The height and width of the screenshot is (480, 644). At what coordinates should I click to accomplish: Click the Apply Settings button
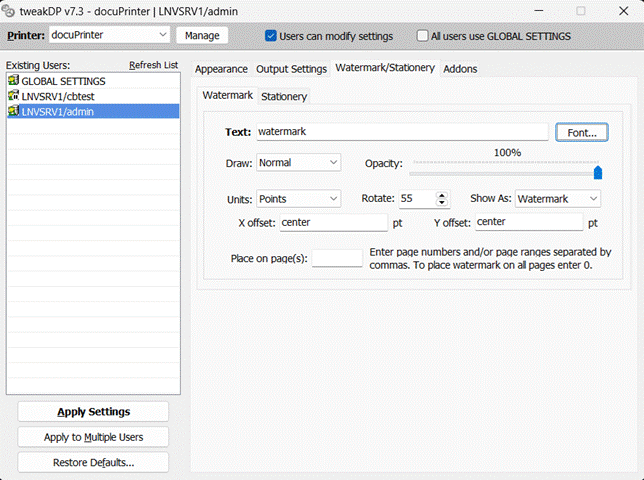[x=93, y=411]
